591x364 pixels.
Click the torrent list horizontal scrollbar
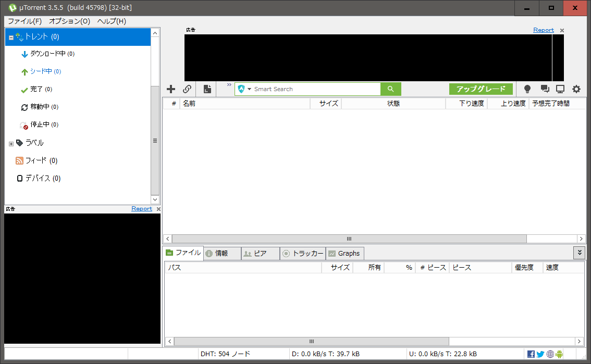point(349,239)
